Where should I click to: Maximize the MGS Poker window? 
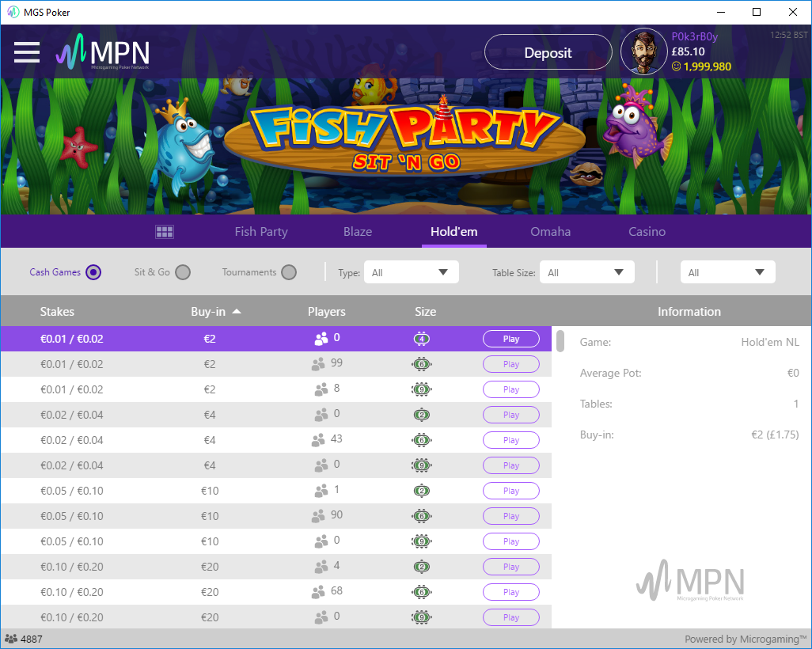757,12
